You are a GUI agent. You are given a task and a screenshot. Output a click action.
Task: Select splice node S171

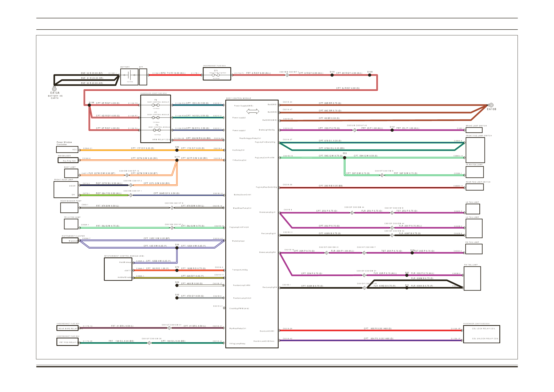click(x=177, y=160)
